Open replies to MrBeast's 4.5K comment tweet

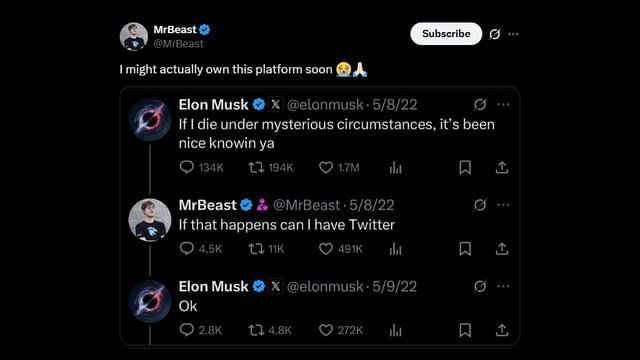[187, 249]
